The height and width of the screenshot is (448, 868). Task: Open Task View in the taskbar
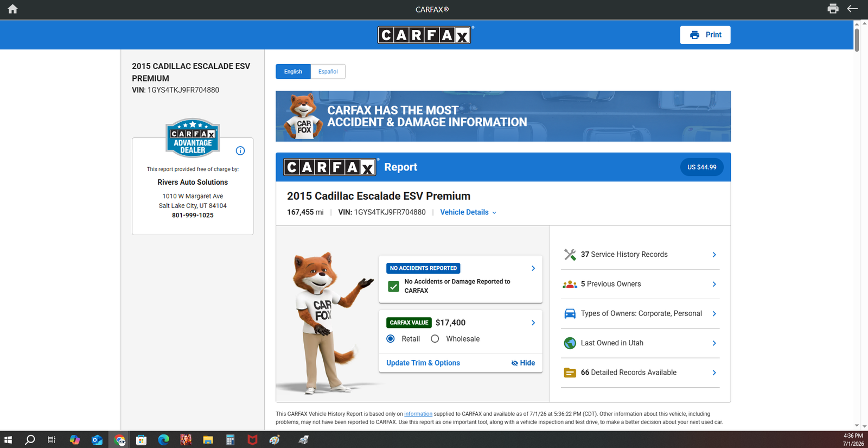52,440
